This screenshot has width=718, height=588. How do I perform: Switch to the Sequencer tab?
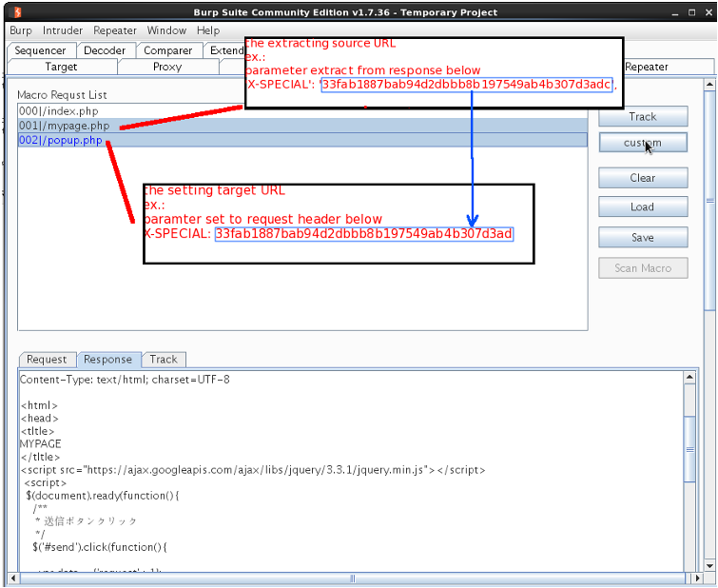tap(40, 50)
